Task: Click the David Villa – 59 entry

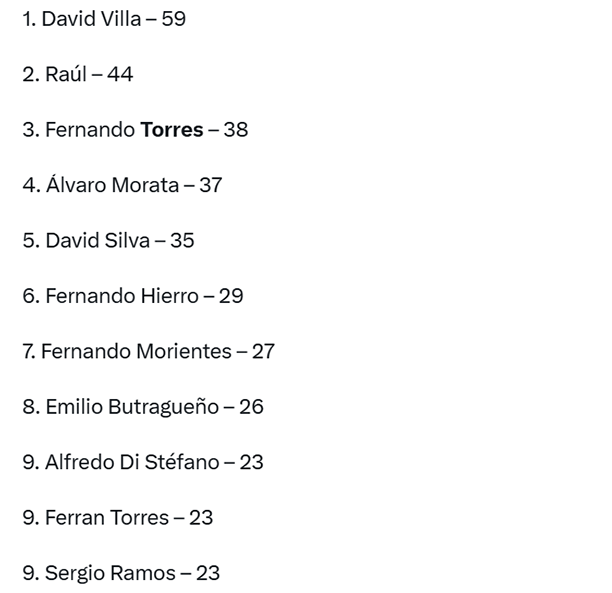Action: coord(104,19)
